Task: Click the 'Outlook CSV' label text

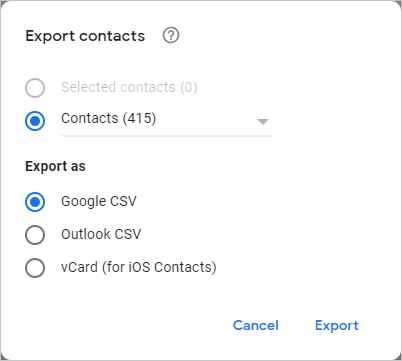Action: 101,234
